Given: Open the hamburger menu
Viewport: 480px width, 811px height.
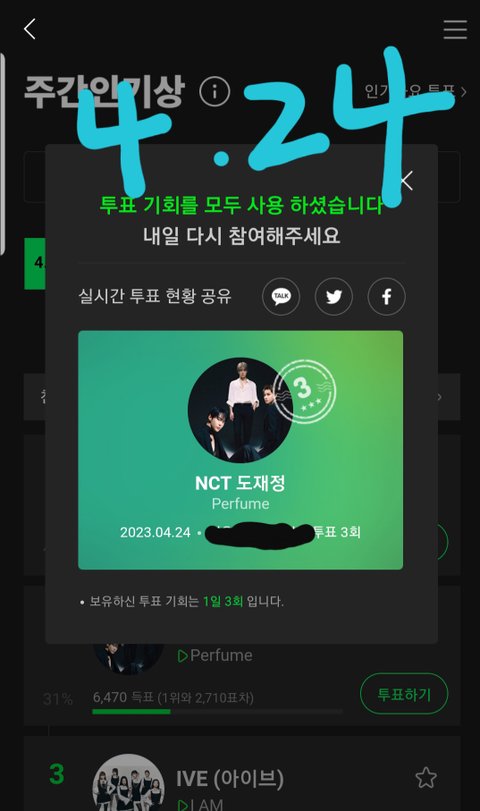Looking at the screenshot, I should click(x=455, y=29).
